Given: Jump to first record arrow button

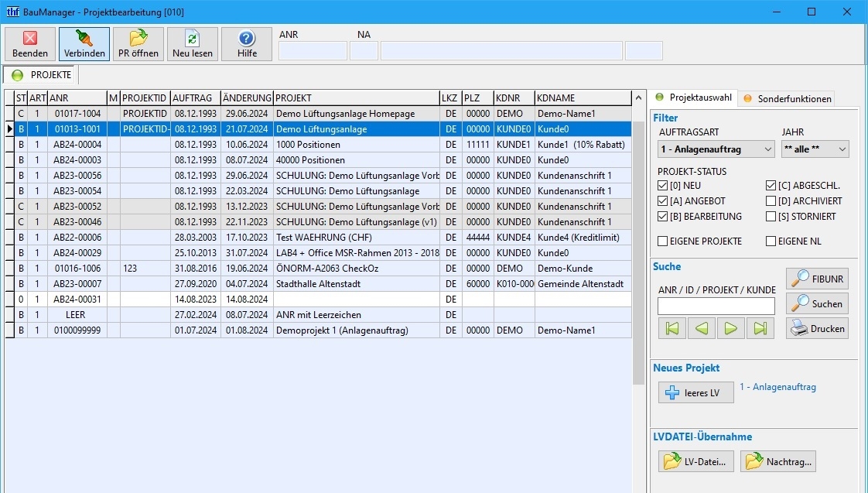Looking at the screenshot, I should point(672,328).
